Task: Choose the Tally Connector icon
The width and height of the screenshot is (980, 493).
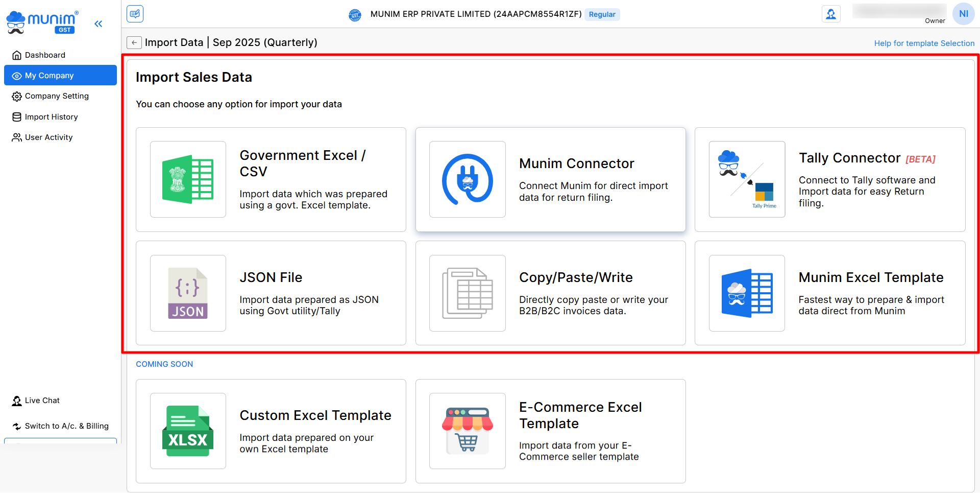Action: [747, 179]
